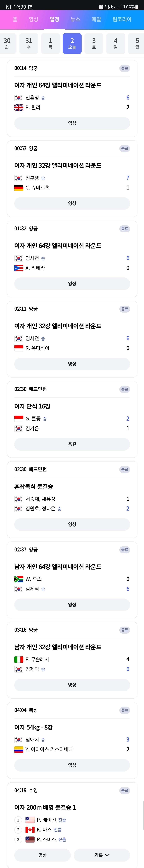Play 영상 for 여자 54kg 8강 boxing
144x868 pixels.
72,765
